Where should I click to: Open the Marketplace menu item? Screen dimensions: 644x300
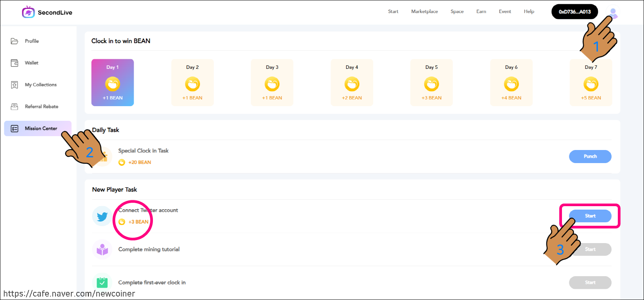(x=424, y=12)
